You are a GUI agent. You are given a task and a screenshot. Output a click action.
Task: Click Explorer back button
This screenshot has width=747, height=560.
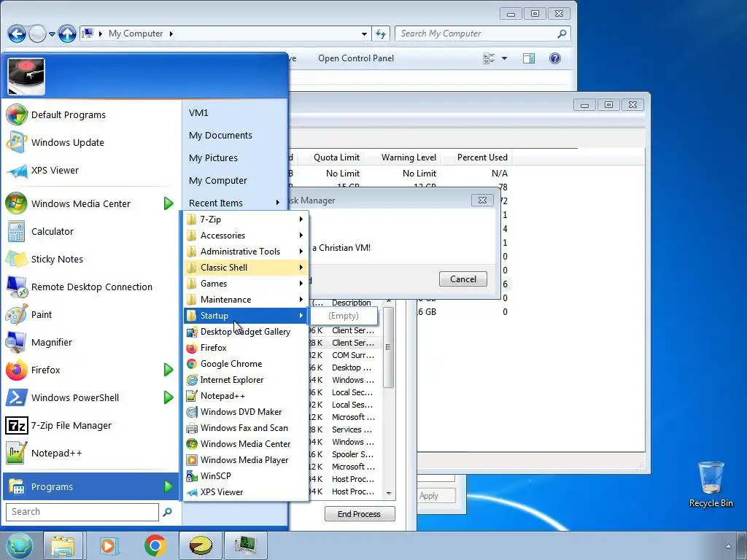coord(18,34)
